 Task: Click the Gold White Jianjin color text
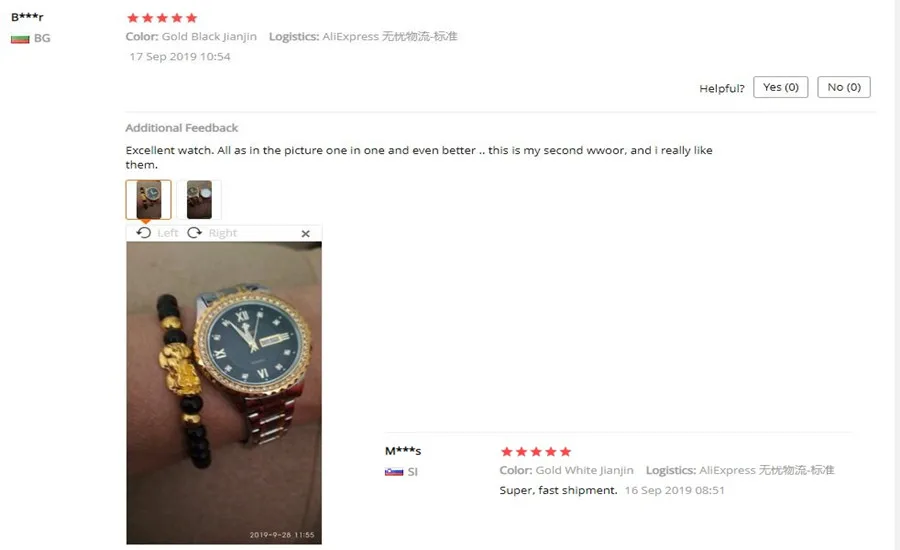[x=584, y=471]
